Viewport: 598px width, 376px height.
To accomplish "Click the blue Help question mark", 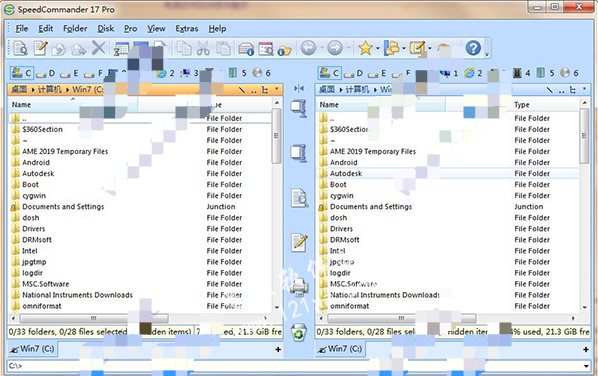I will pyautogui.click(x=473, y=48).
